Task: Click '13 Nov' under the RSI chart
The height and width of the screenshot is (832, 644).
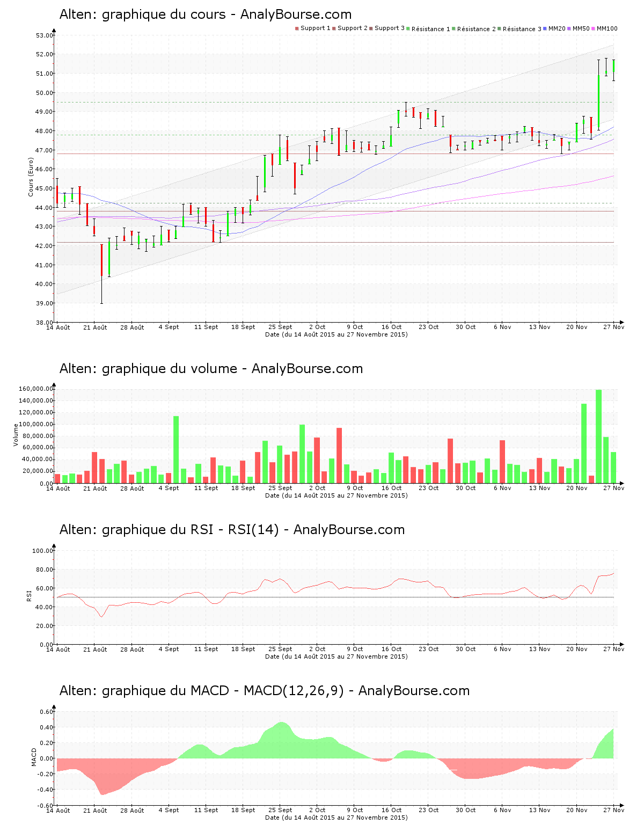Action: pyautogui.click(x=540, y=649)
